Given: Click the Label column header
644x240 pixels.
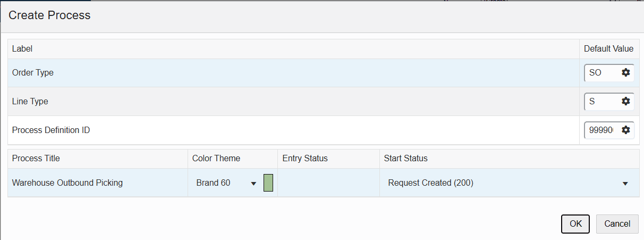Looking at the screenshot, I should [x=293, y=48].
